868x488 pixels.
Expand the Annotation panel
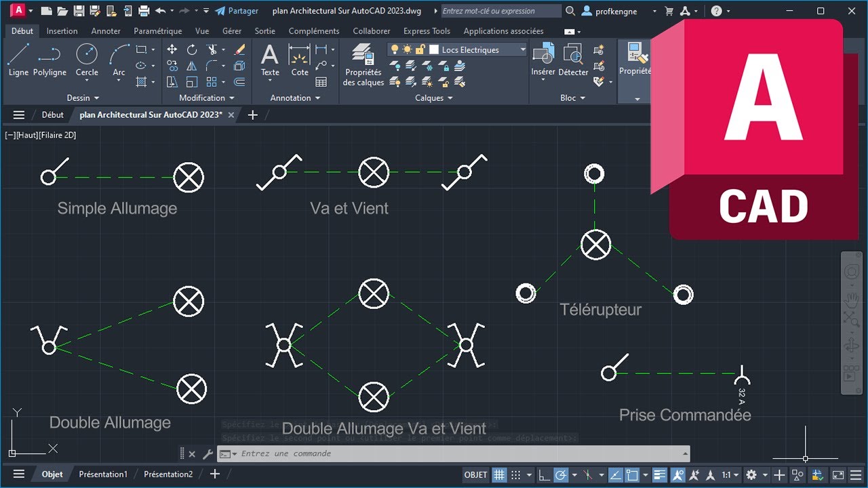pos(295,98)
